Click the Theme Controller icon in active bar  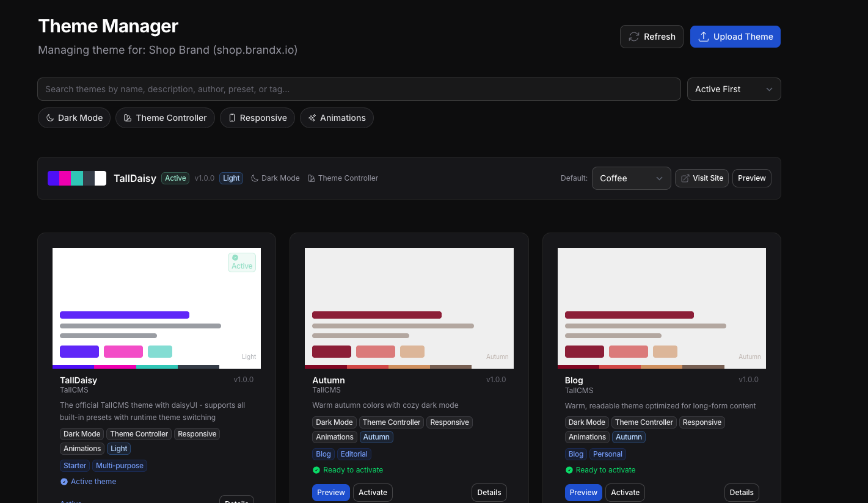point(312,178)
